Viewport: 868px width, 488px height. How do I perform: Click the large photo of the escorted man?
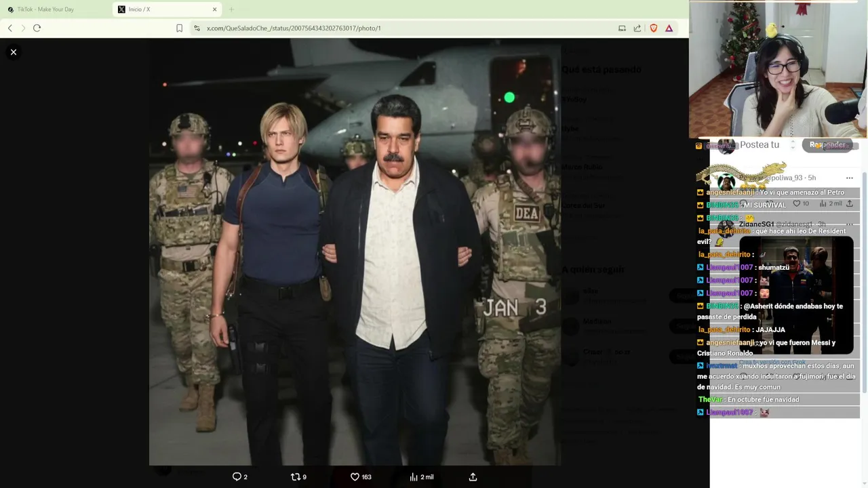355,251
